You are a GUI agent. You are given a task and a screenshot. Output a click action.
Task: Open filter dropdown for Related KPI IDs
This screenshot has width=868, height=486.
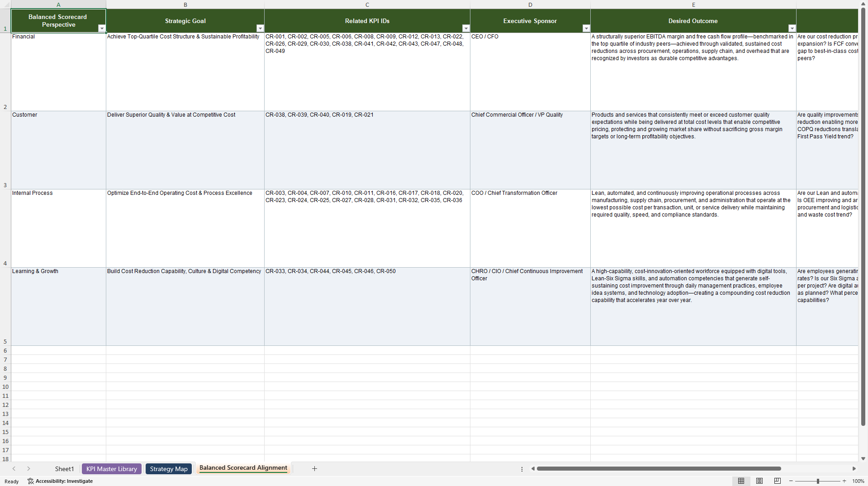pos(466,28)
